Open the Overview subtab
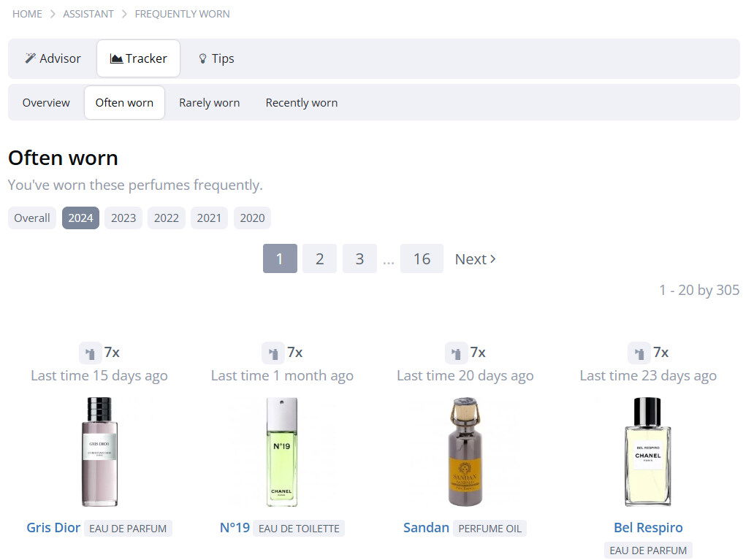This screenshot has width=743, height=560. pos(46,103)
